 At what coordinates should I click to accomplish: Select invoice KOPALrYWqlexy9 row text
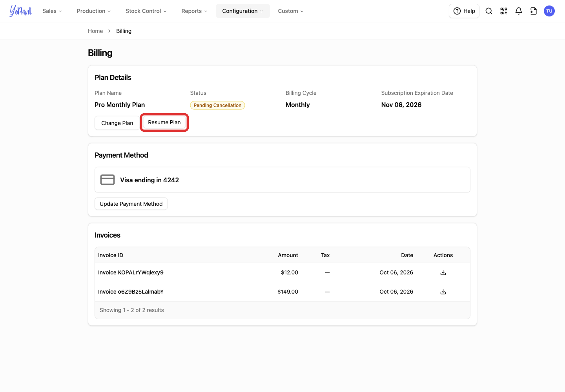[131, 272]
